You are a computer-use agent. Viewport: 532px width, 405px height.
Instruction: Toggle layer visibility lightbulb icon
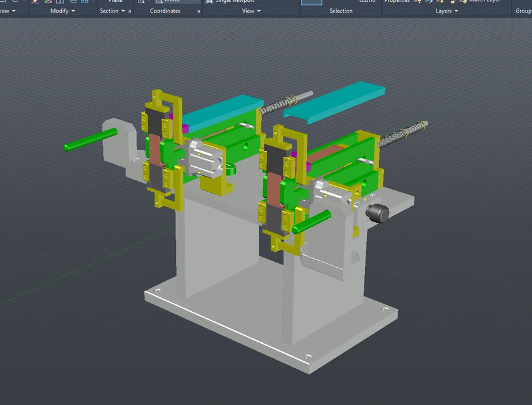click(x=418, y=2)
